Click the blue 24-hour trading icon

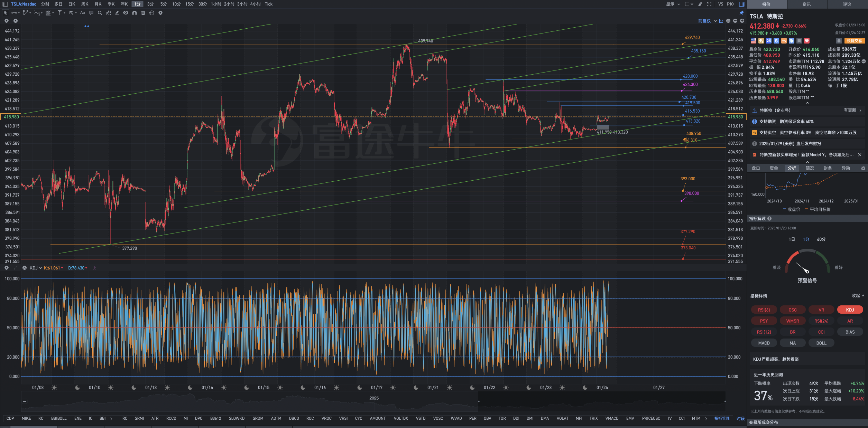(769, 41)
